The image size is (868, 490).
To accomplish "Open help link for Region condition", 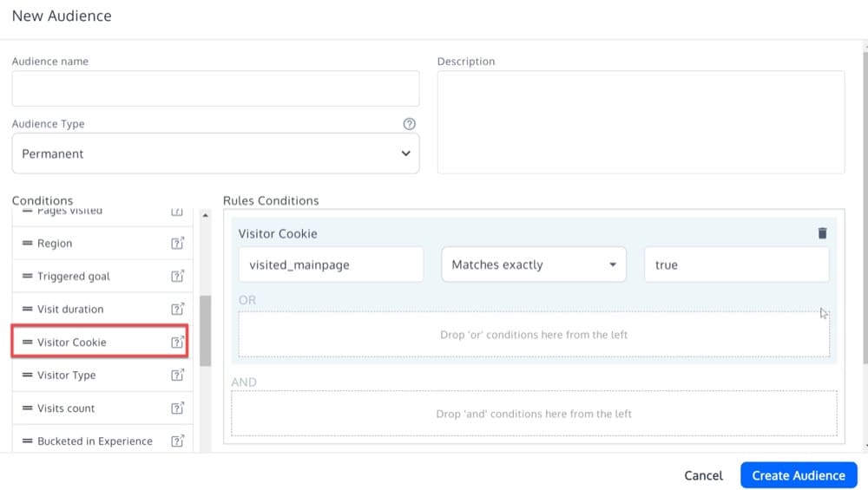I will coord(177,244).
